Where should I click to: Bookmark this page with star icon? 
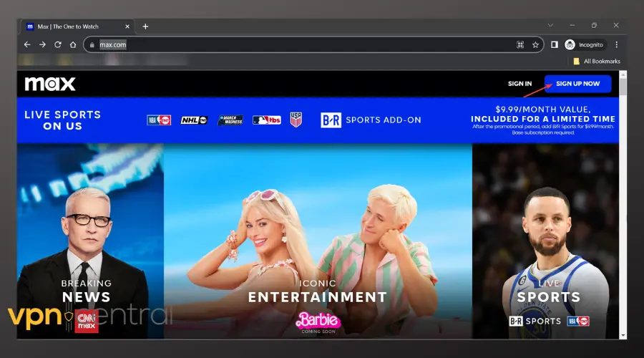point(535,45)
